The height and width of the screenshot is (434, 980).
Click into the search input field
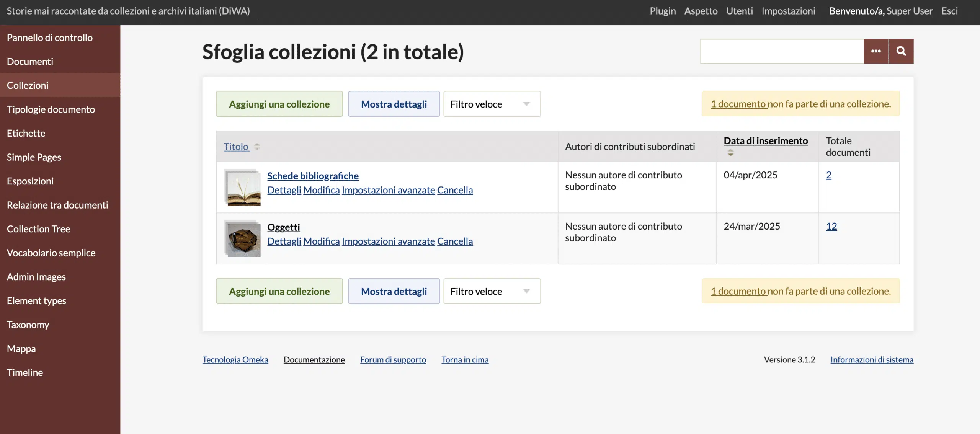click(782, 51)
